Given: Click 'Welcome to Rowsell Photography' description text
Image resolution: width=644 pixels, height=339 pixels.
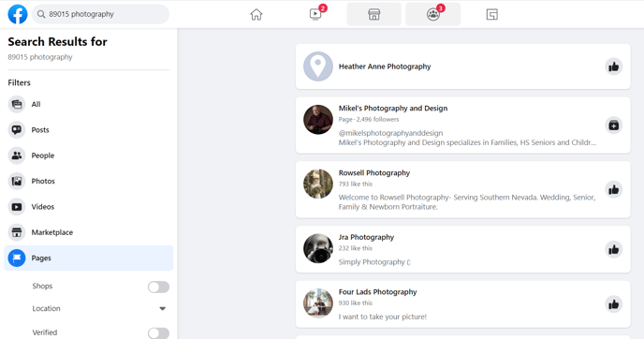Looking at the screenshot, I should coord(467,201).
